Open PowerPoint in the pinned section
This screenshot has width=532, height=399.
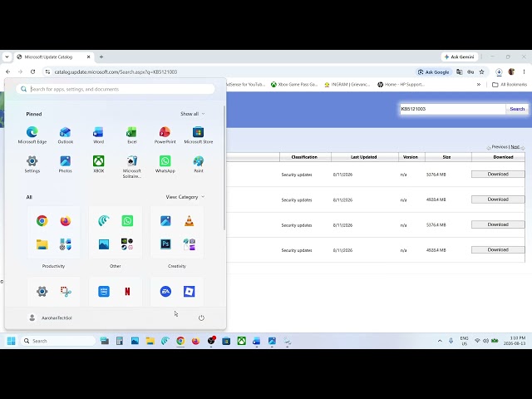(x=165, y=135)
